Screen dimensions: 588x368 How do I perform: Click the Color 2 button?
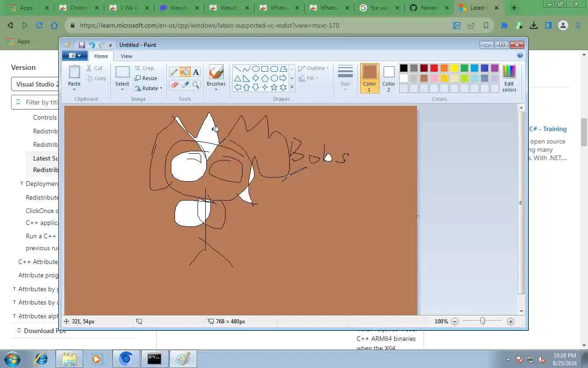[389, 78]
